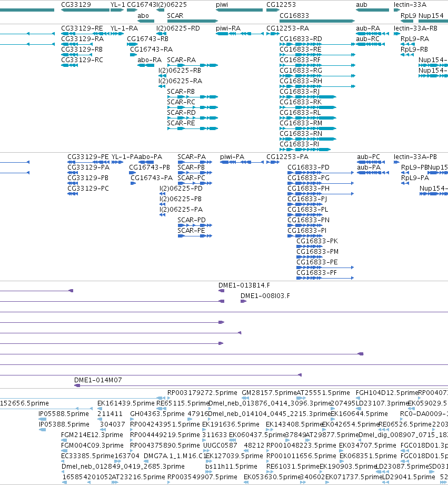Viewport: 448px width, 485px height.
Task: Click the abo gene bar
Action: 146,21
